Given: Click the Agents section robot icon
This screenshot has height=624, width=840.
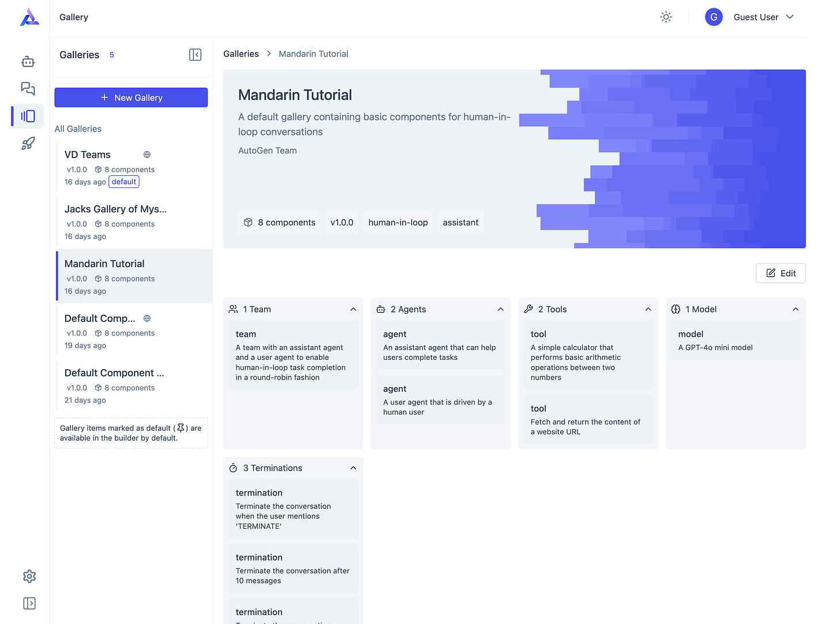Looking at the screenshot, I should click(381, 309).
